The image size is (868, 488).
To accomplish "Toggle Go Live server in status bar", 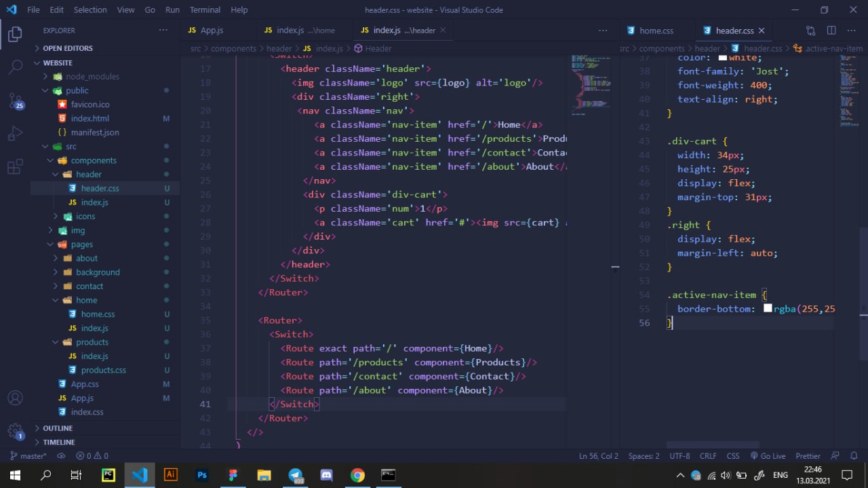I will (x=768, y=456).
